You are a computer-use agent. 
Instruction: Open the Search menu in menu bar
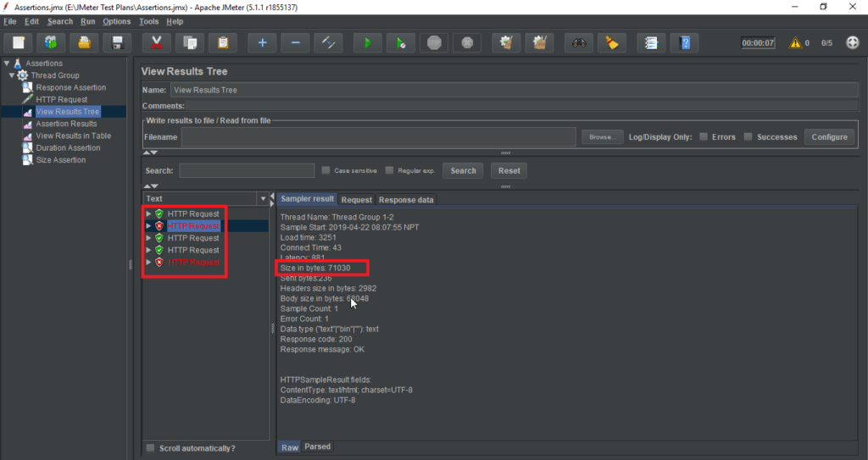point(60,21)
